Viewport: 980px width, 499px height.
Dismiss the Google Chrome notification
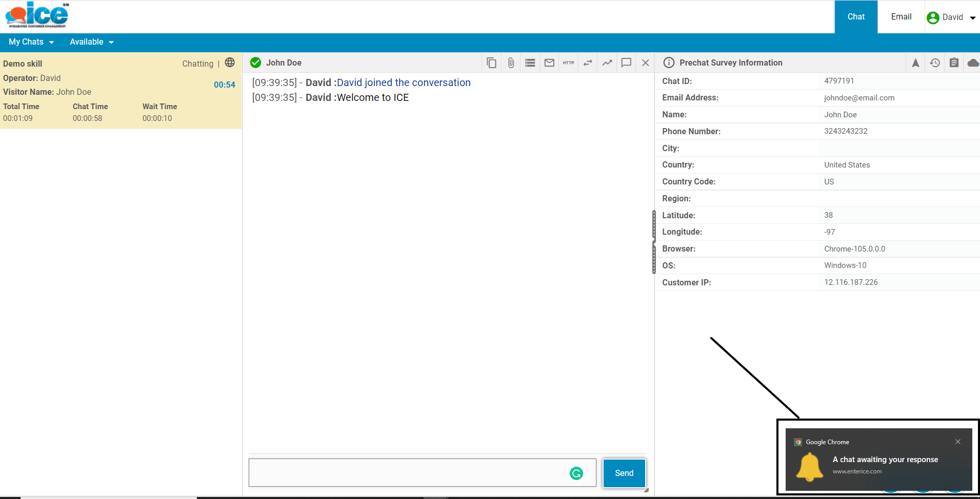pyautogui.click(x=957, y=442)
